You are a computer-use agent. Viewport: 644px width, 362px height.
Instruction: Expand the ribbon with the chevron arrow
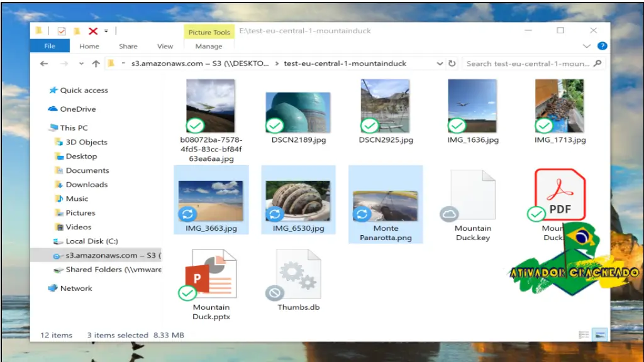point(587,46)
